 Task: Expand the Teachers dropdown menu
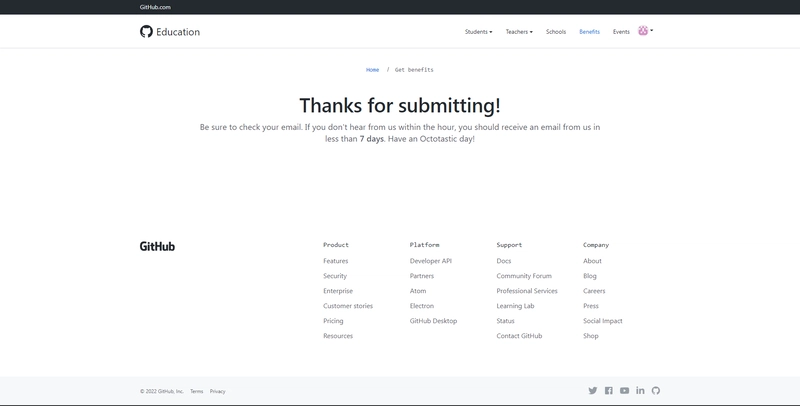point(519,32)
